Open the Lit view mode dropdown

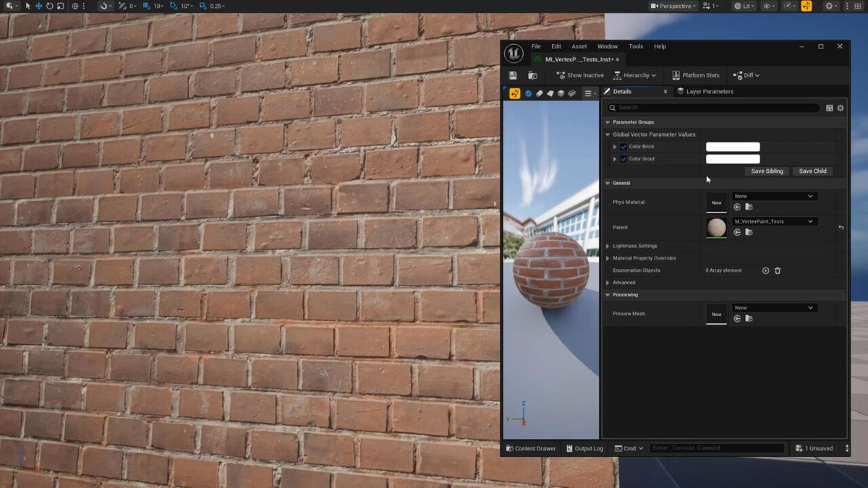pyautogui.click(x=744, y=6)
